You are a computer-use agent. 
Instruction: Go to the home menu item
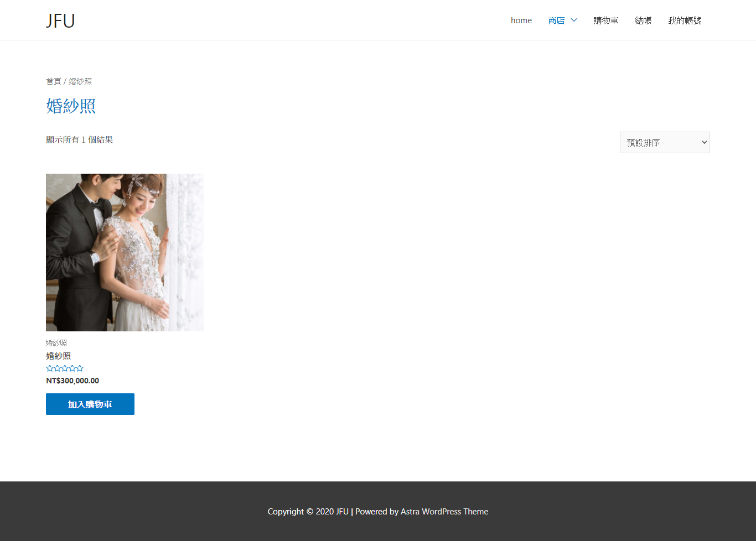pyautogui.click(x=521, y=20)
